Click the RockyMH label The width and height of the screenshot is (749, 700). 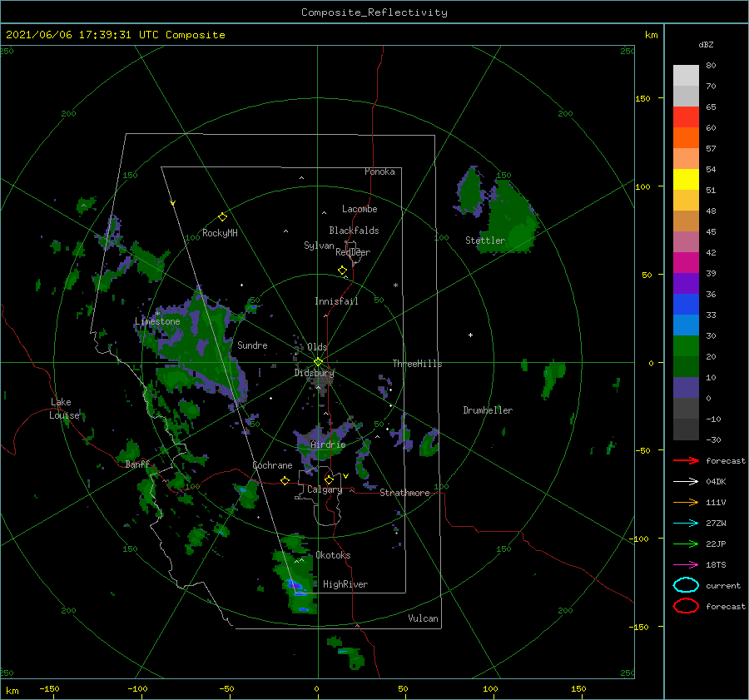(220, 233)
